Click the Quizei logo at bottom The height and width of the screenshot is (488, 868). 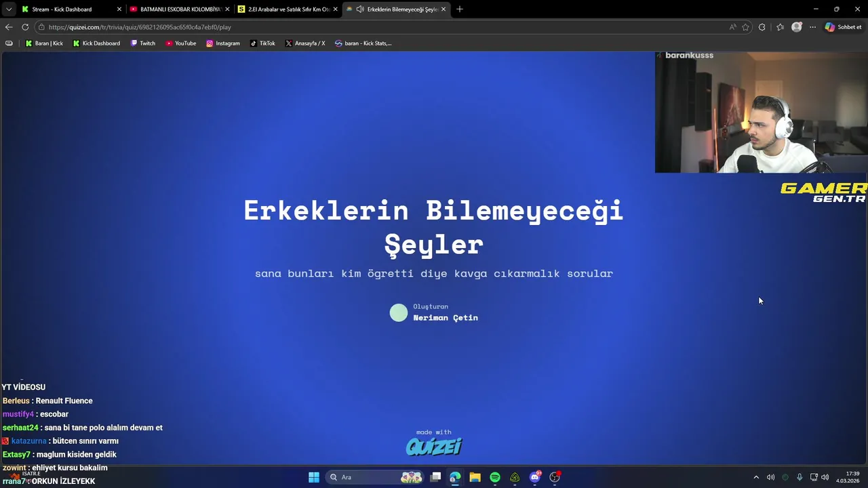(434, 446)
